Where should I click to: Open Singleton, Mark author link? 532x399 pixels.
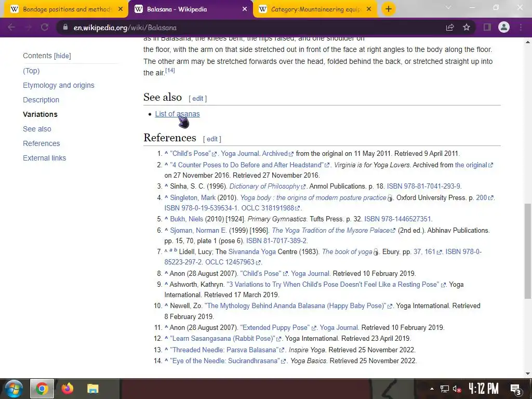[193, 198]
